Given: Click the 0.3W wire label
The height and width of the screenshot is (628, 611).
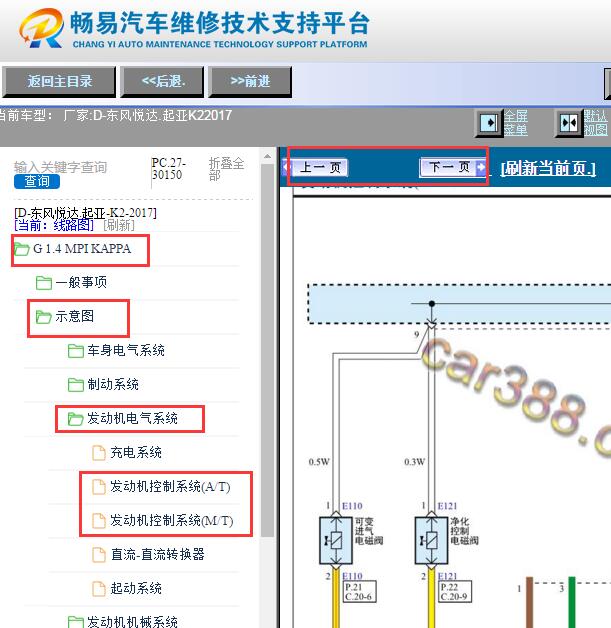Looking at the screenshot, I should (415, 462).
